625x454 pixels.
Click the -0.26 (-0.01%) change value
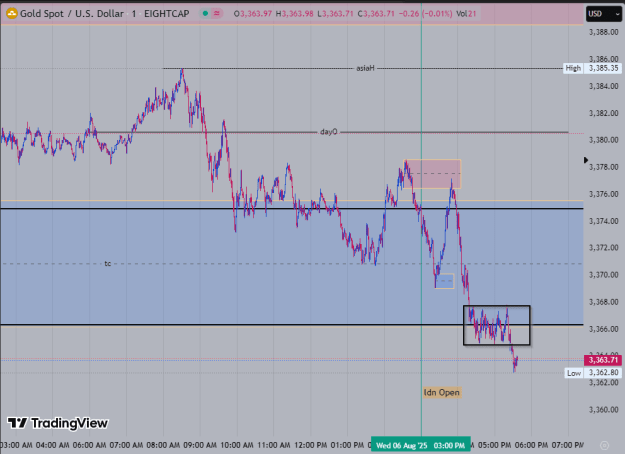point(425,14)
